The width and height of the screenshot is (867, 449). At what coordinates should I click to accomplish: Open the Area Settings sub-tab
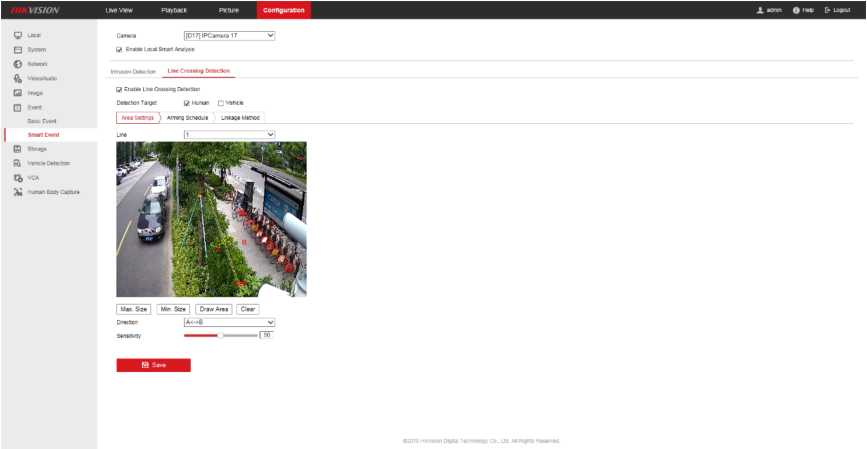(137, 118)
